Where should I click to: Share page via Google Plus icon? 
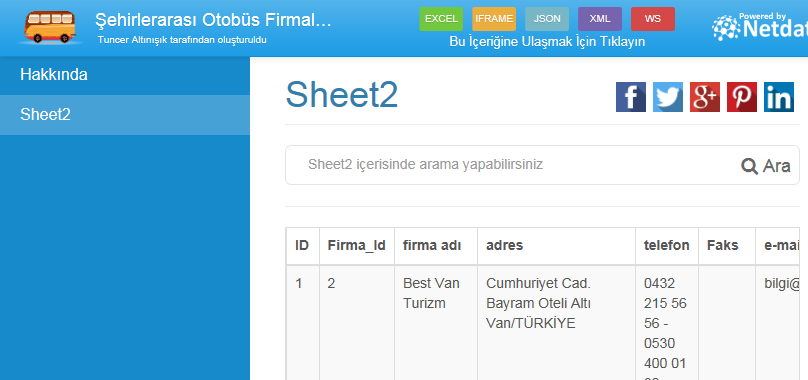coord(705,97)
